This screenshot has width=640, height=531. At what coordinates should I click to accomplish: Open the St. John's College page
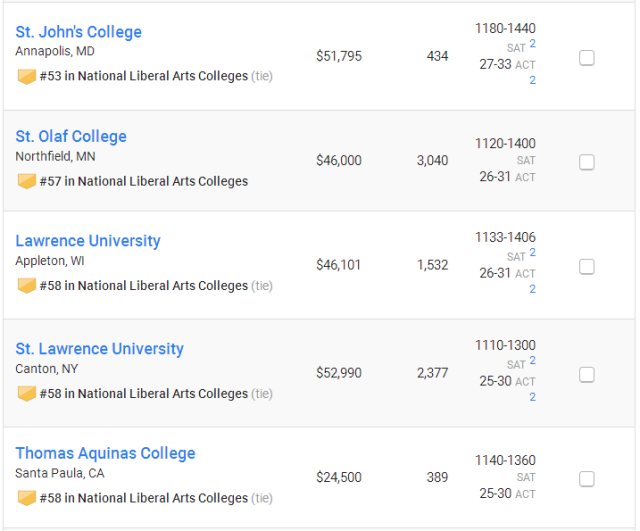[78, 32]
